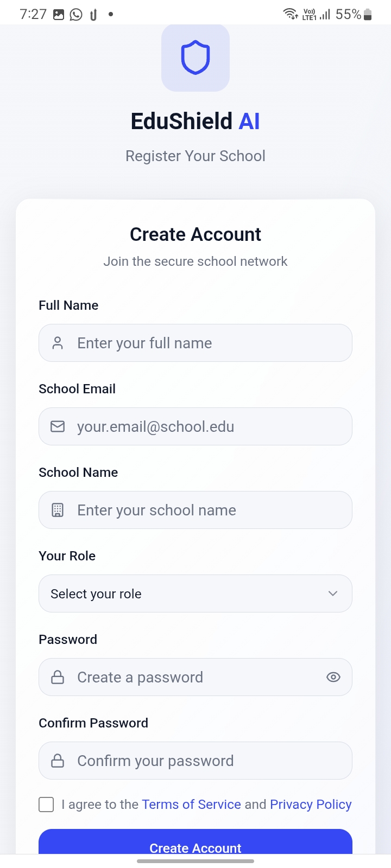
Task: Open the Terms of Service link
Action: (191, 805)
